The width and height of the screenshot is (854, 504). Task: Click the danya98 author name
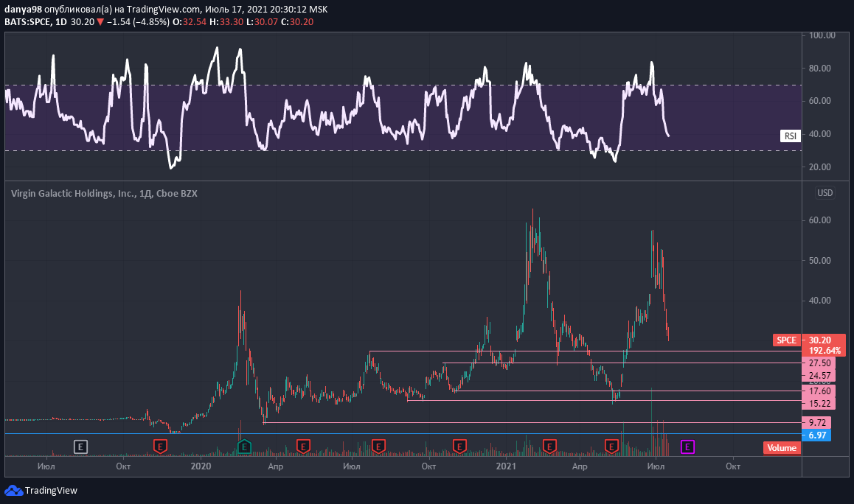pyautogui.click(x=23, y=10)
